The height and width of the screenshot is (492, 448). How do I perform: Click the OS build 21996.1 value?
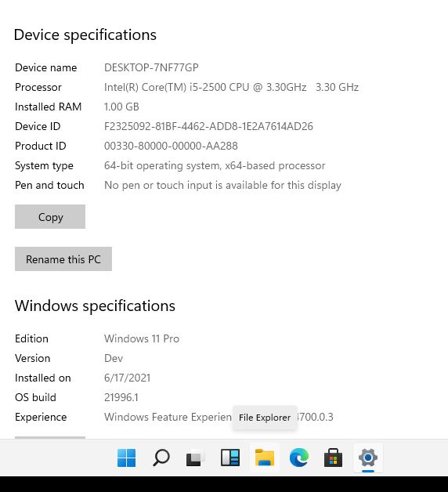121,397
